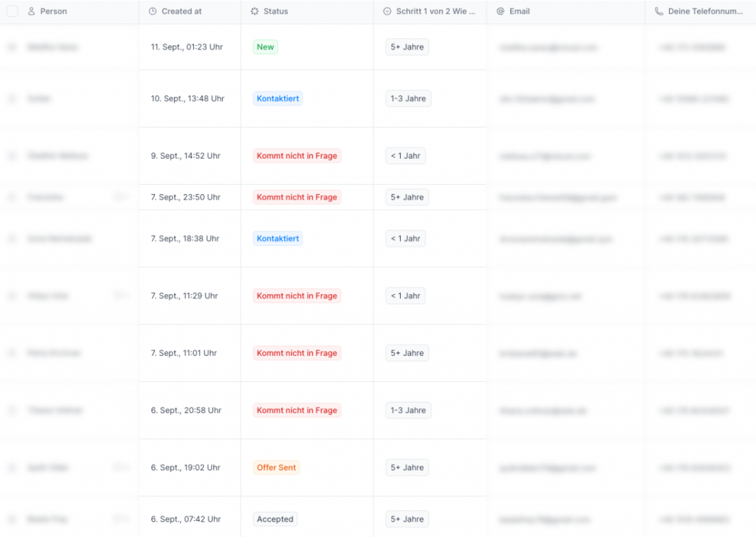This screenshot has height=537, width=756.
Task: Click the < 1 Jahr tag, 9. Sept. row
Action: click(x=405, y=156)
